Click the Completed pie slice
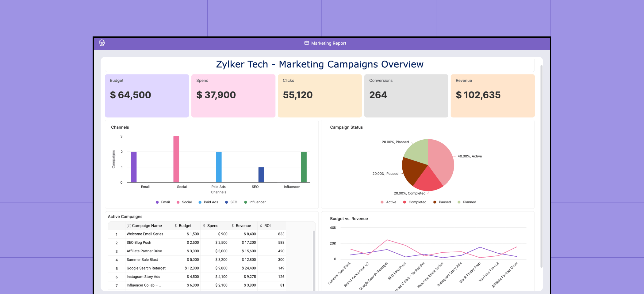The height and width of the screenshot is (294, 644). tap(428, 181)
